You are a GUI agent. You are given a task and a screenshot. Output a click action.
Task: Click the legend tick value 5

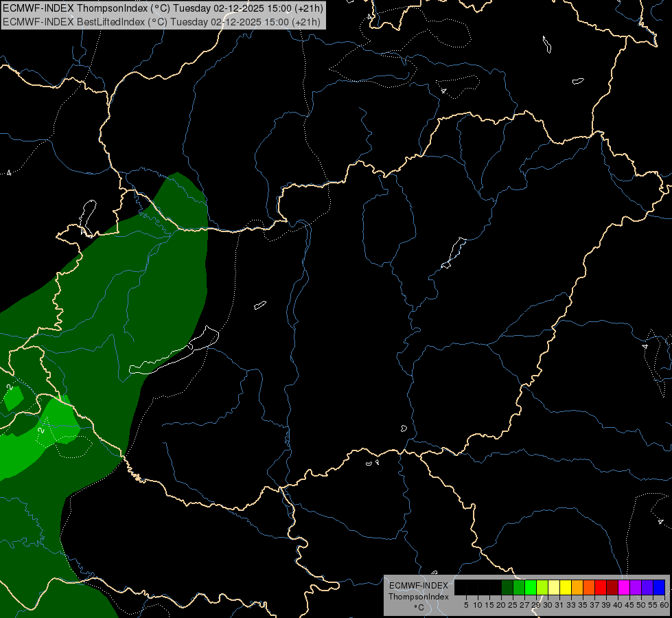tap(466, 605)
